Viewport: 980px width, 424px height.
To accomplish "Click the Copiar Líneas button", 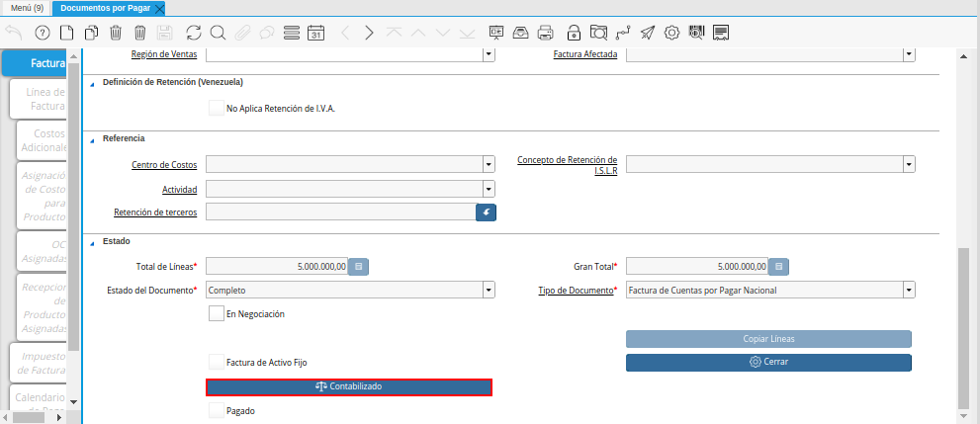I will tap(768, 339).
